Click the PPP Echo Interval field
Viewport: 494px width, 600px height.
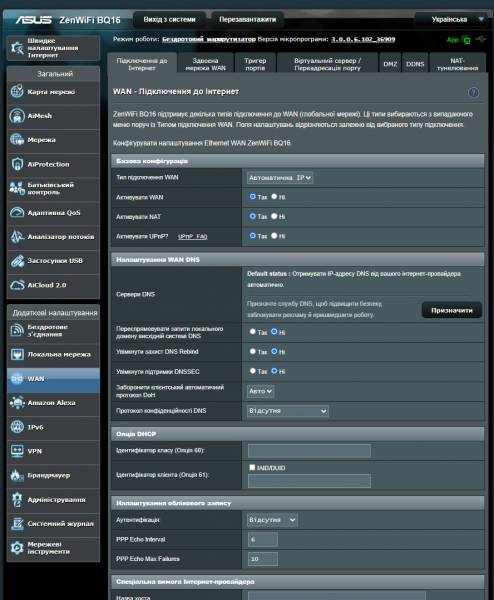[x=262, y=540]
